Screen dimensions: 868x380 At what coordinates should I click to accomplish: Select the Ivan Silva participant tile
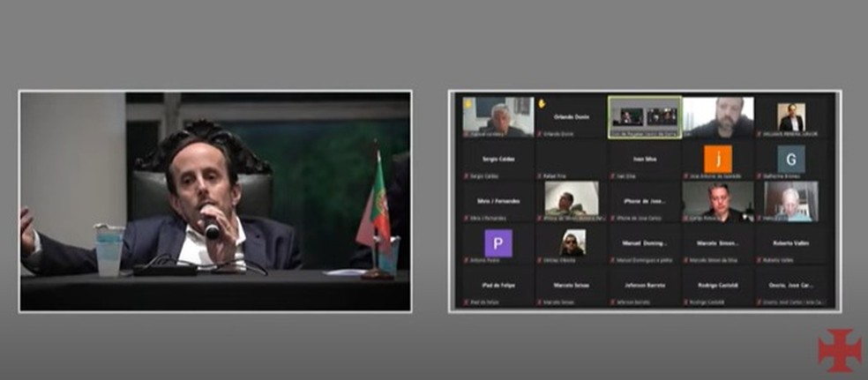pyautogui.click(x=644, y=160)
